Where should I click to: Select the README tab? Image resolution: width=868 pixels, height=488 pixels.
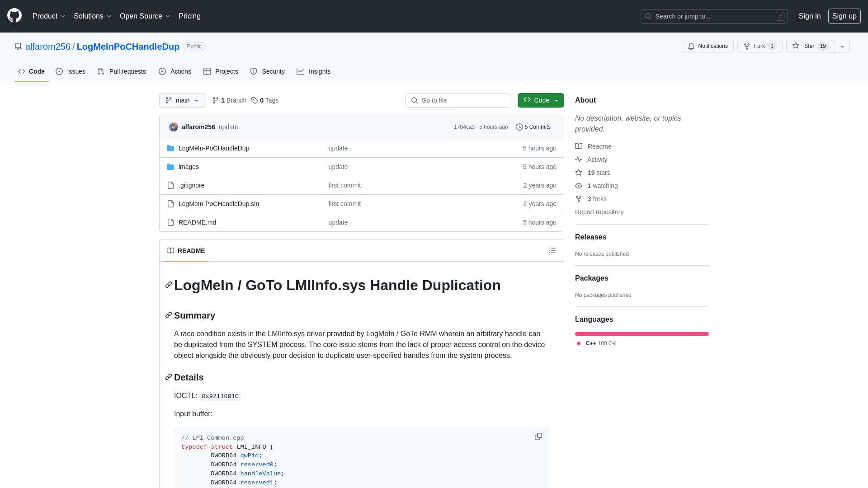coord(186,251)
